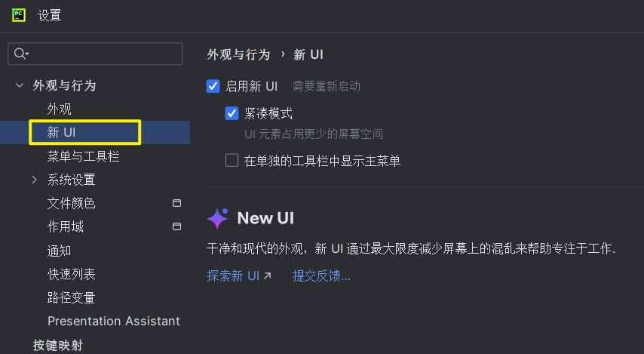Toggle the 启用新 UI checkbox
Viewport: 644px width, 354px height.
pyautogui.click(x=213, y=86)
